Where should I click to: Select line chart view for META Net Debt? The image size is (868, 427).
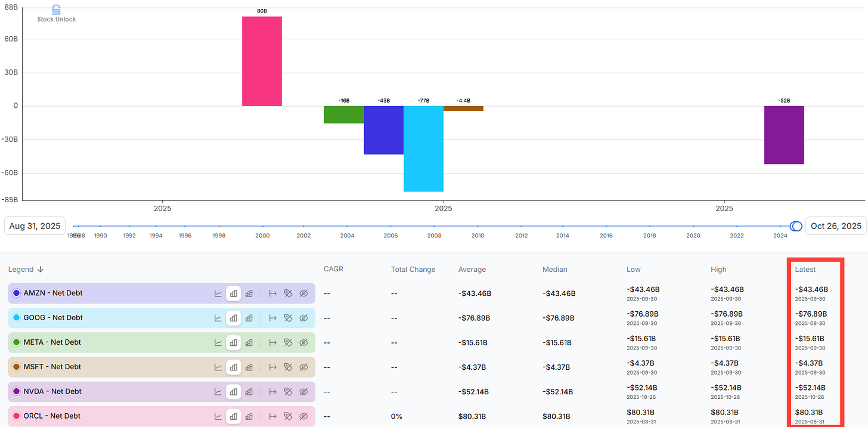click(x=218, y=342)
